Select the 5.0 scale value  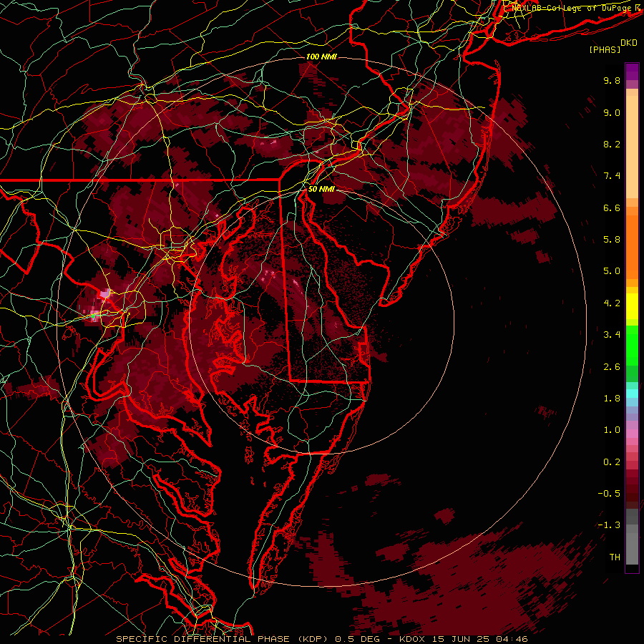click(x=612, y=271)
